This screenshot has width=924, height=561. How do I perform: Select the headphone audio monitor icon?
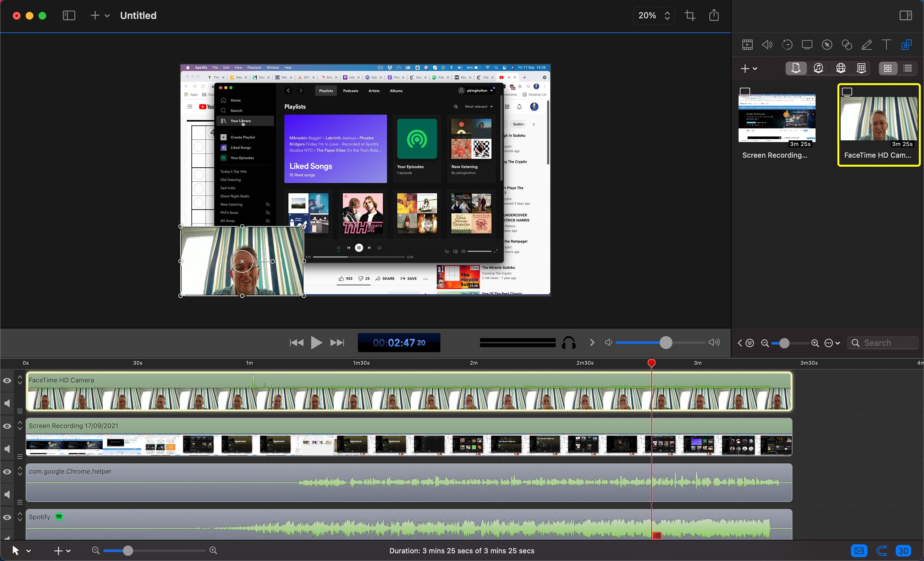[568, 342]
